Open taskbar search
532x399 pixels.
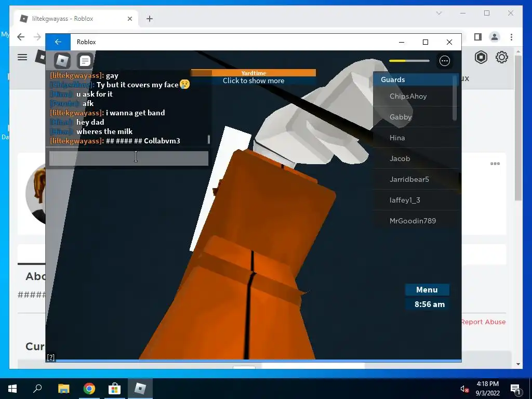click(x=37, y=389)
